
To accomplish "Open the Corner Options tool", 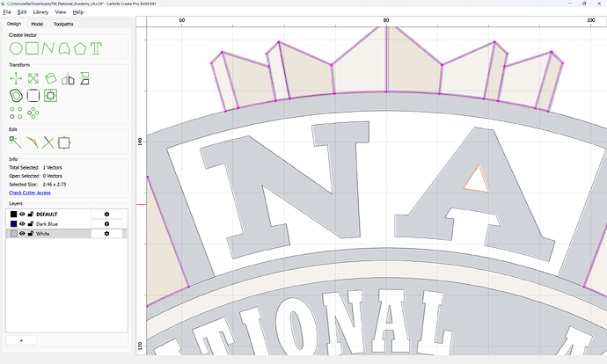I will click(33, 96).
